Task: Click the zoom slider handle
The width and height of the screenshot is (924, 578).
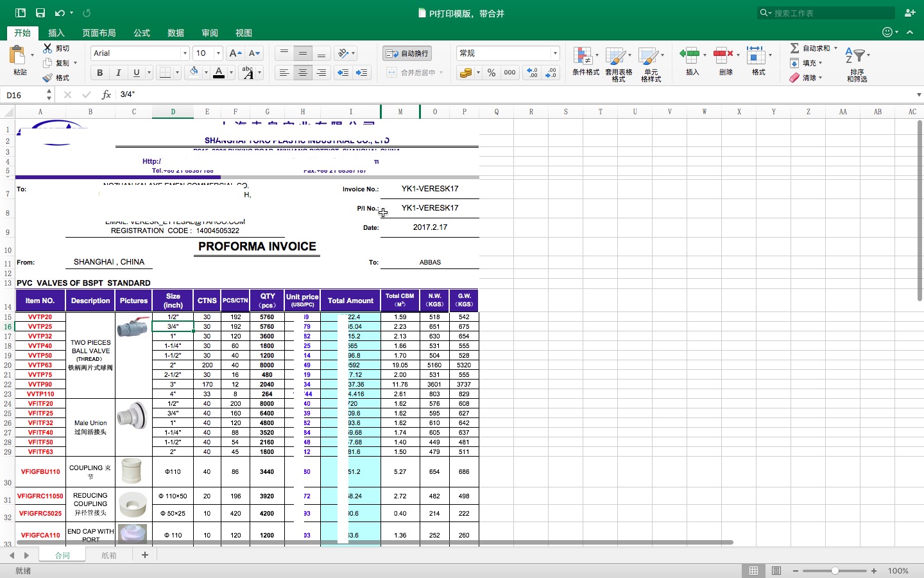Action: pos(835,571)
